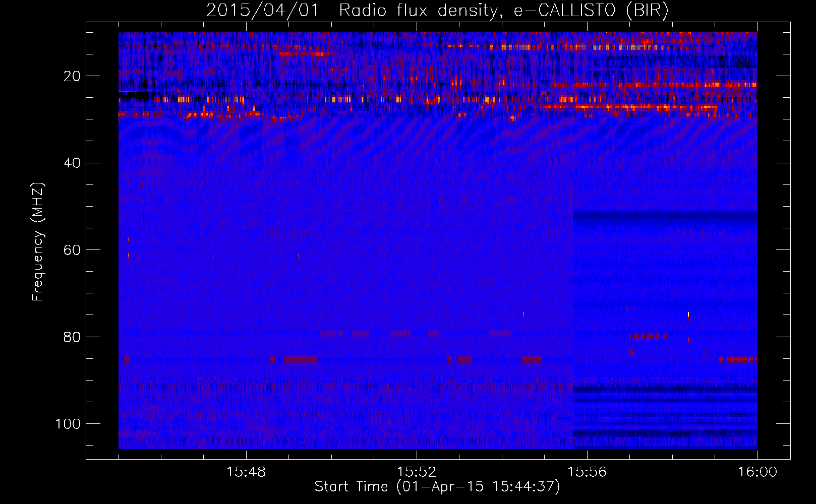Click the '20' frequency tick label

click(x=72, y=76)
